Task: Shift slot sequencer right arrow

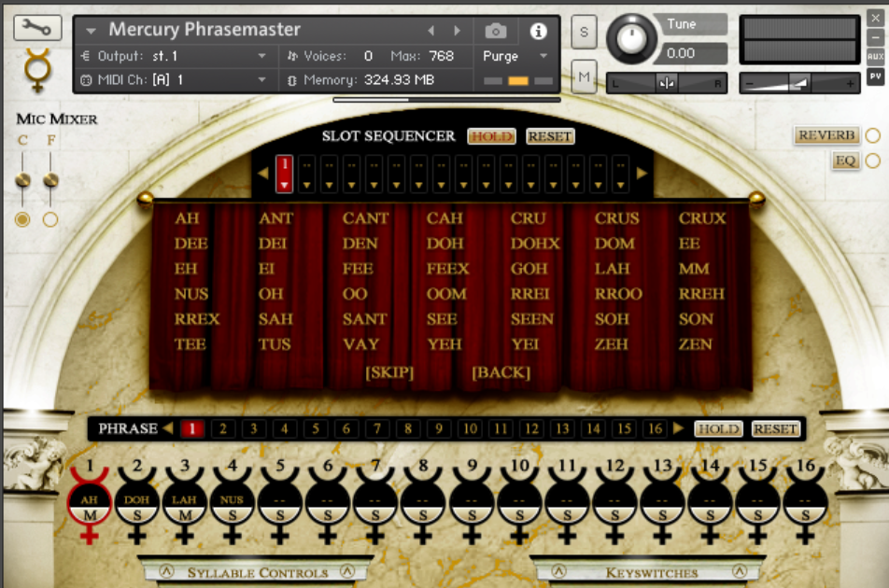Action: (x=642, y=174)
